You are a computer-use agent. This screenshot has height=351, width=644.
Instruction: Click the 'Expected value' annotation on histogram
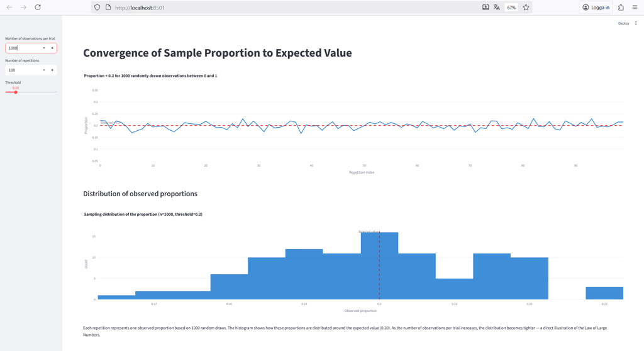[x=369, y=231]
